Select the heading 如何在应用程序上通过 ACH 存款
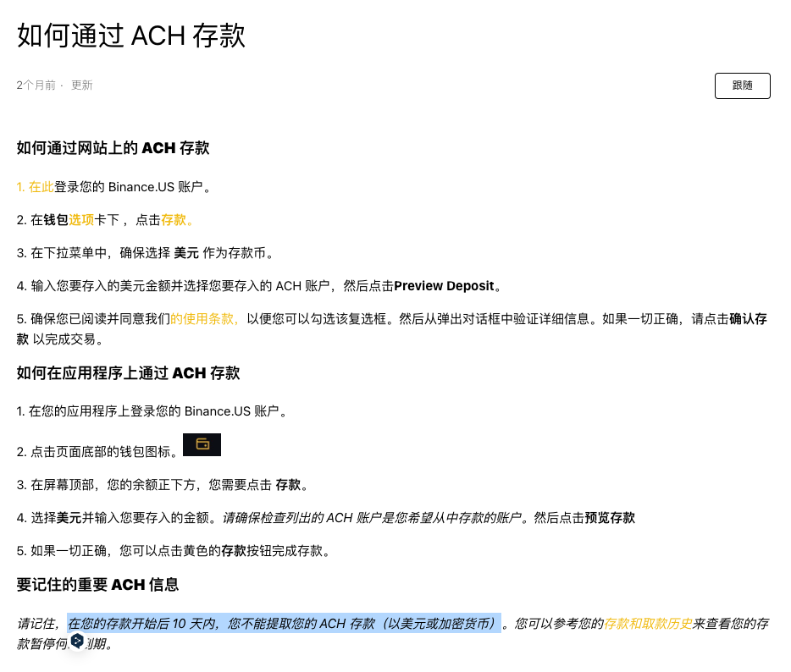 [128, 373]
